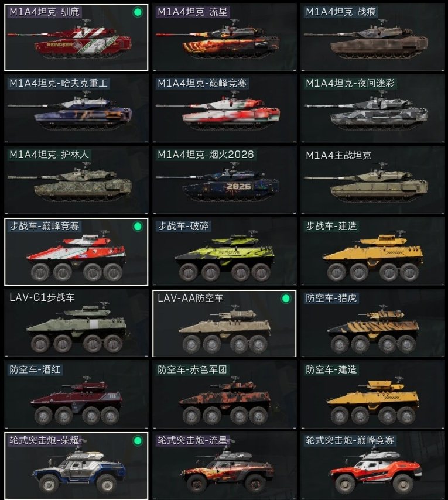Image resolution: width=448 pixels, height=500 pixels.
Task: Choose the M1A4坦克-夜间迷彩 camo skin
Action: point(372,108)
